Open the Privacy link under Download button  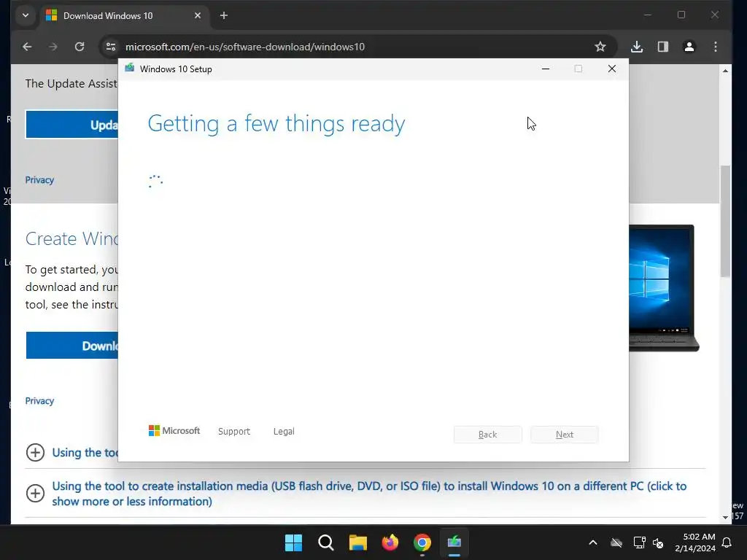[x=39, y=401]
